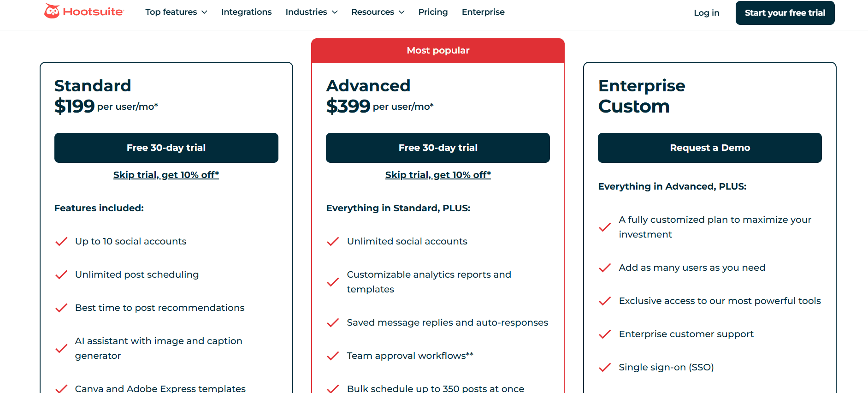Go to the Pricing page
Screen dimensions: 868x393
click(433, 12)
